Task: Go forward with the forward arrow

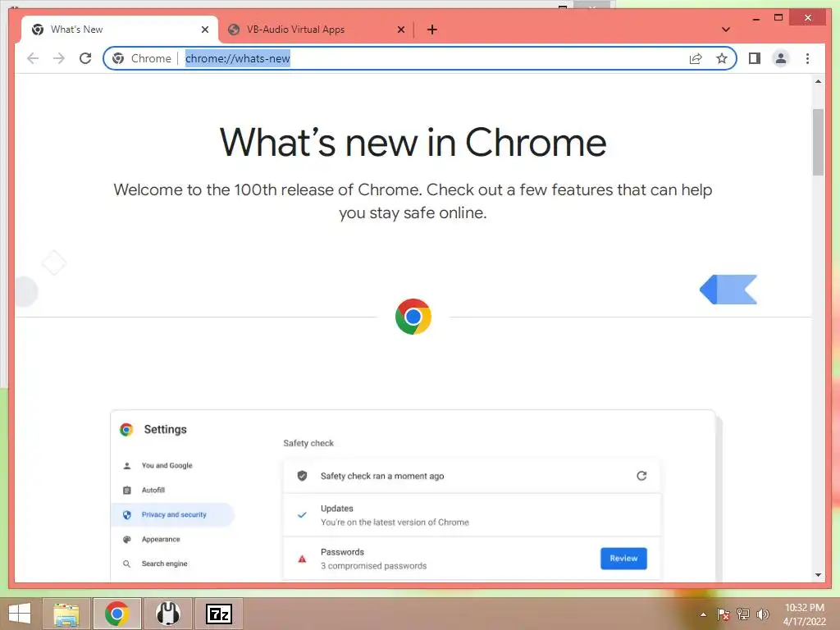Action: tap(59, 58)
